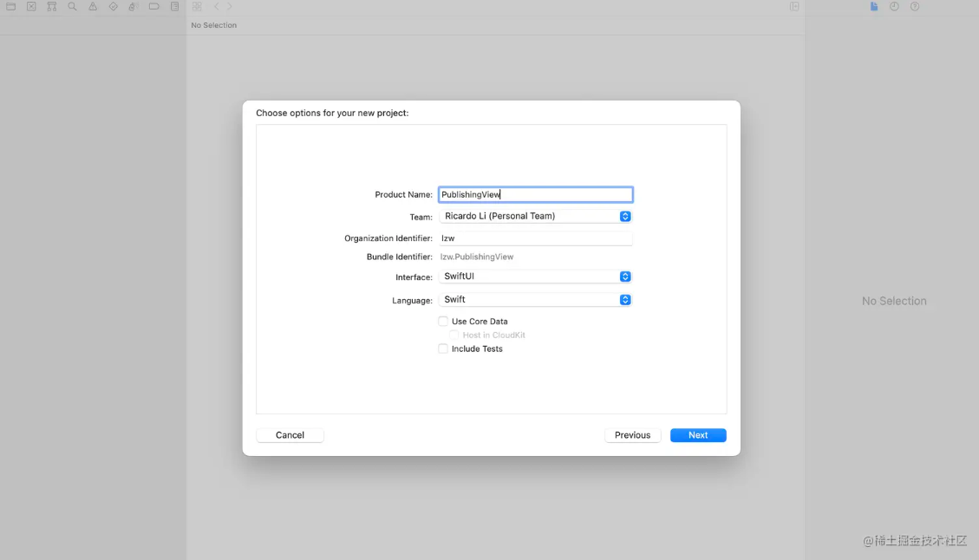Viewport: 979px width, 560px height.
Task: Open the Test navigator diamond icon
Action: (113, 7)
